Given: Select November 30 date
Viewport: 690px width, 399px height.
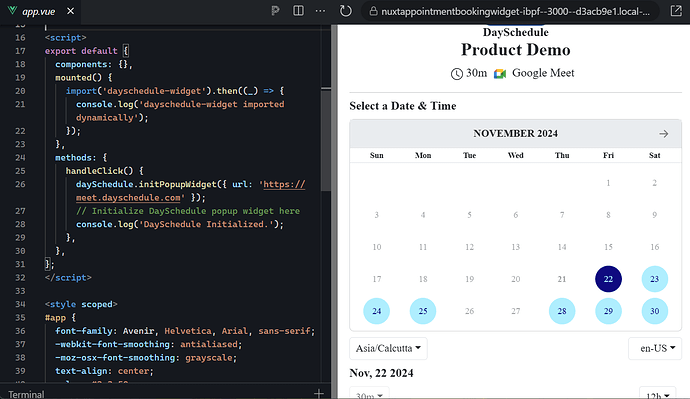Looking at the screenshot, I should (x=654, y=311).
